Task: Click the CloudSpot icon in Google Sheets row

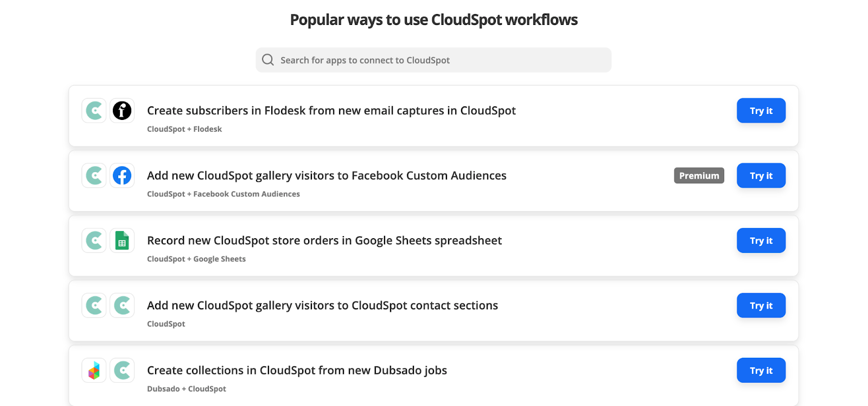Action: pyautogui.click(x=94, y=240)
